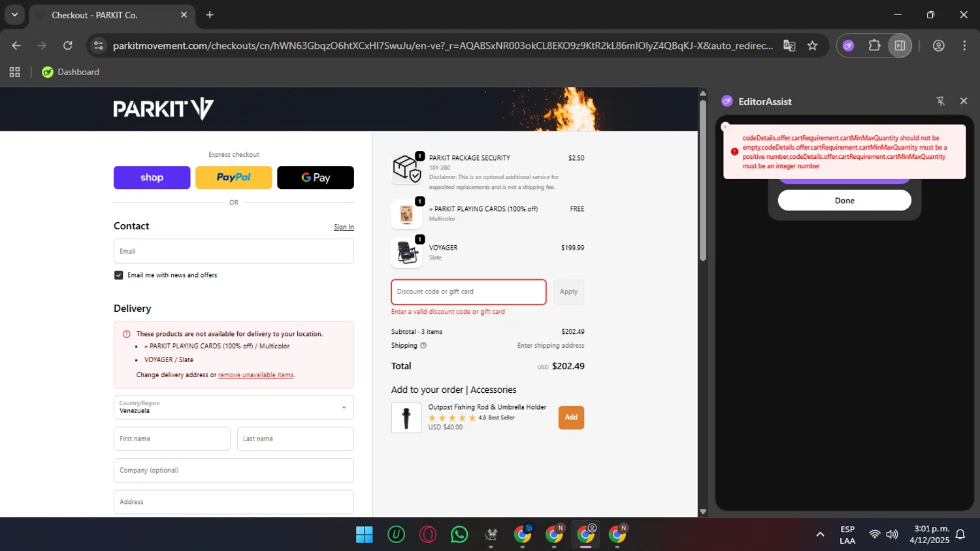Focus the Email input field
The width and height of the screenshot is (980, 551).
[234, 251]
